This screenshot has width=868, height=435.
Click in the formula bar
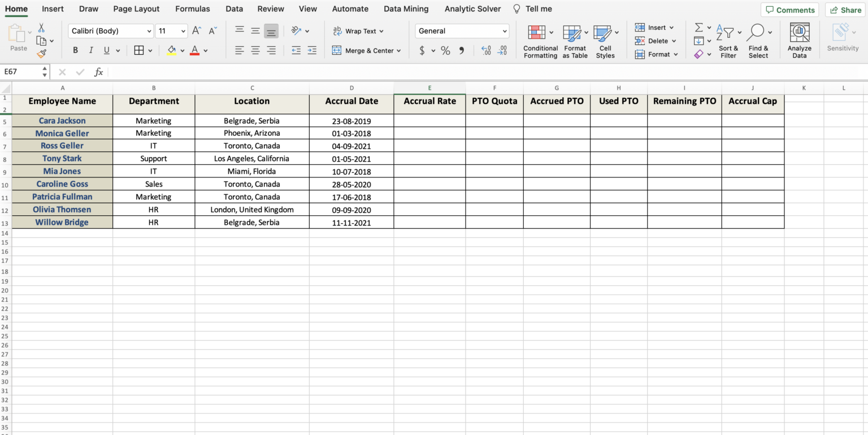[486, 72]
